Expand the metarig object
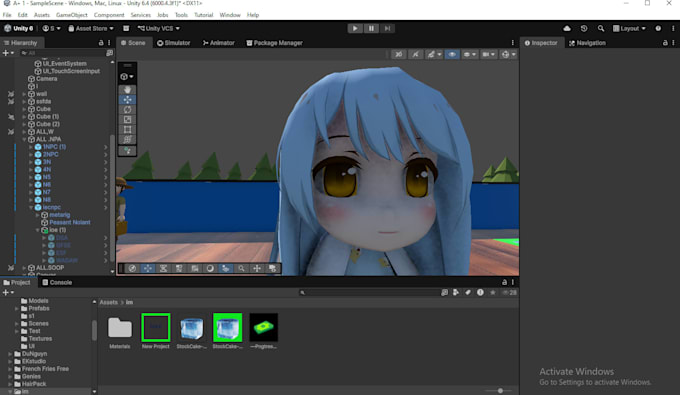 [x=38, y=215]
